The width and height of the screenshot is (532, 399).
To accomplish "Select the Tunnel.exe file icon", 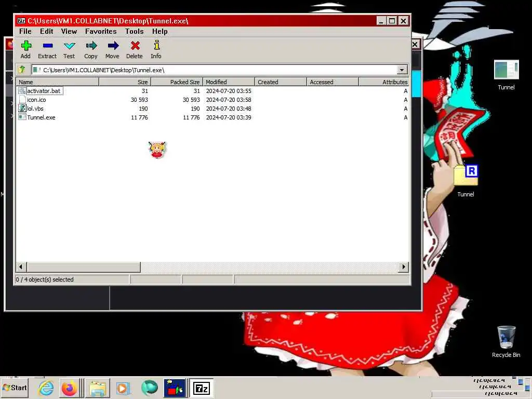I will point(22,117).
